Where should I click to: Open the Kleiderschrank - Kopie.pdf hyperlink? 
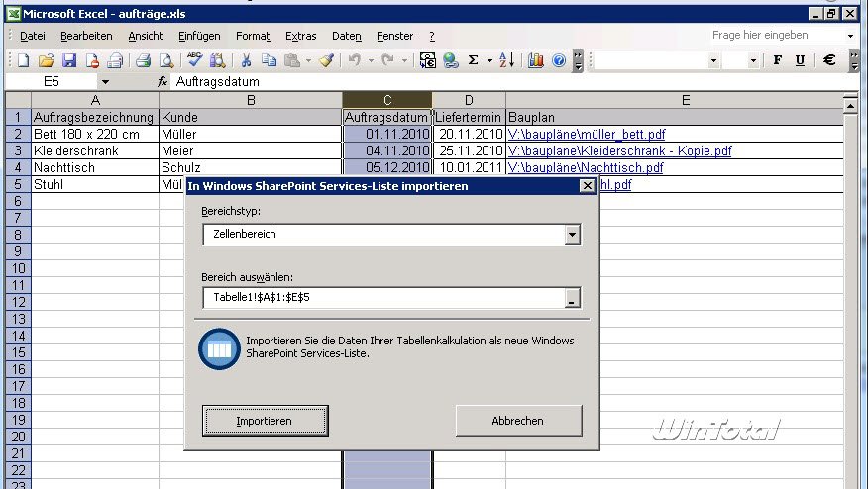[619, 151]
